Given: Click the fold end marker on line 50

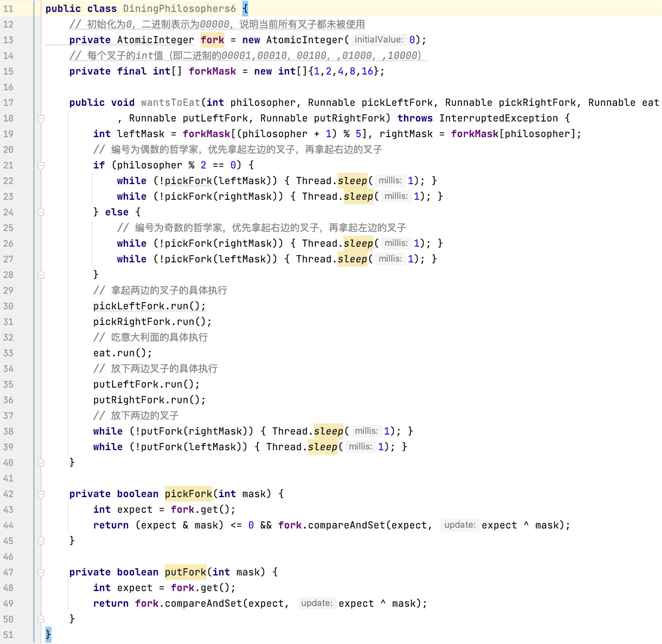Looking at the screenshot, I should (x=41, y=619).
